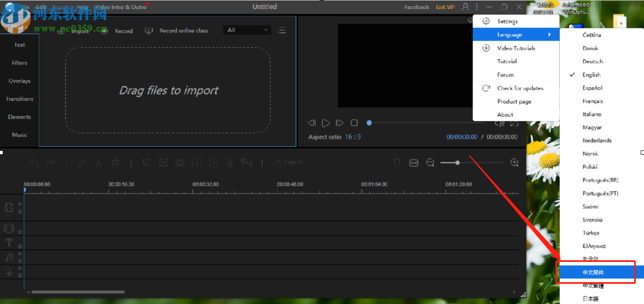Mute the voiceover track
The image size is (644, 304).
coord(20,268)
